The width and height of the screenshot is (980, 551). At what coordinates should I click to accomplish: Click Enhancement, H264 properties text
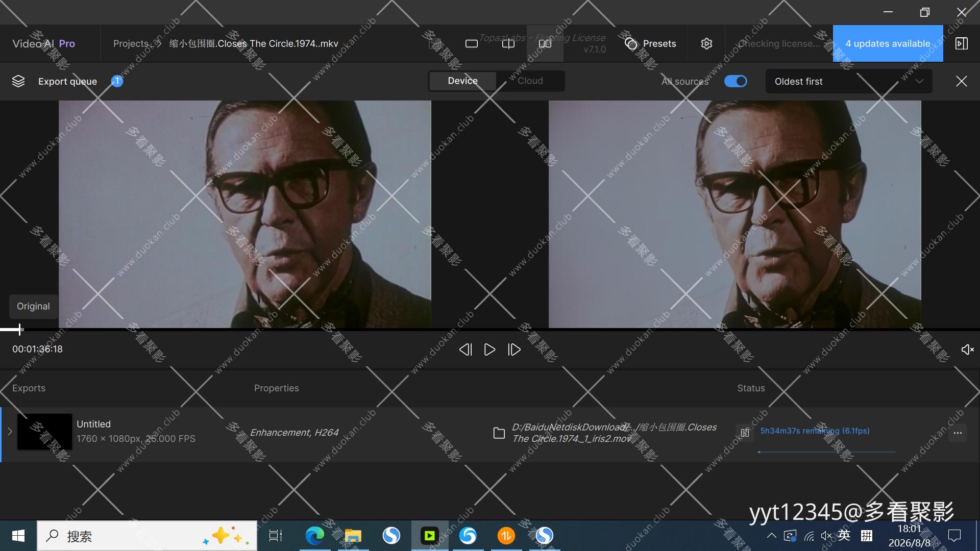coord(294,433)
